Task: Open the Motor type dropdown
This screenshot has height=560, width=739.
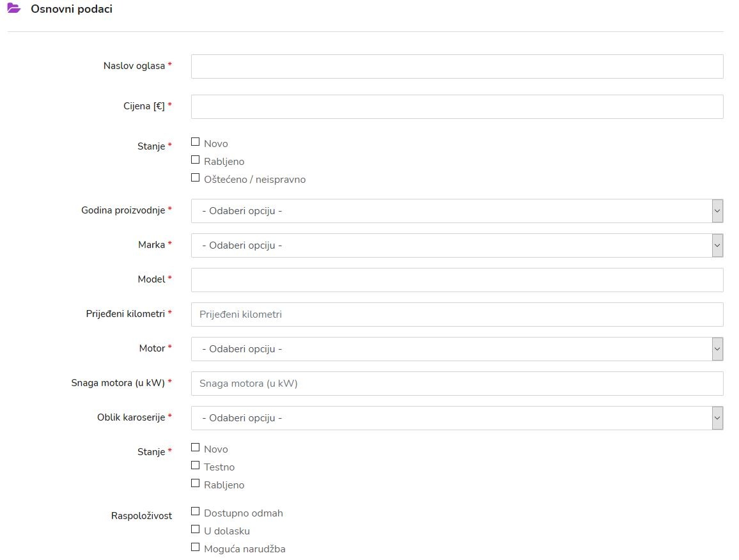Action: tap(456, 349)
